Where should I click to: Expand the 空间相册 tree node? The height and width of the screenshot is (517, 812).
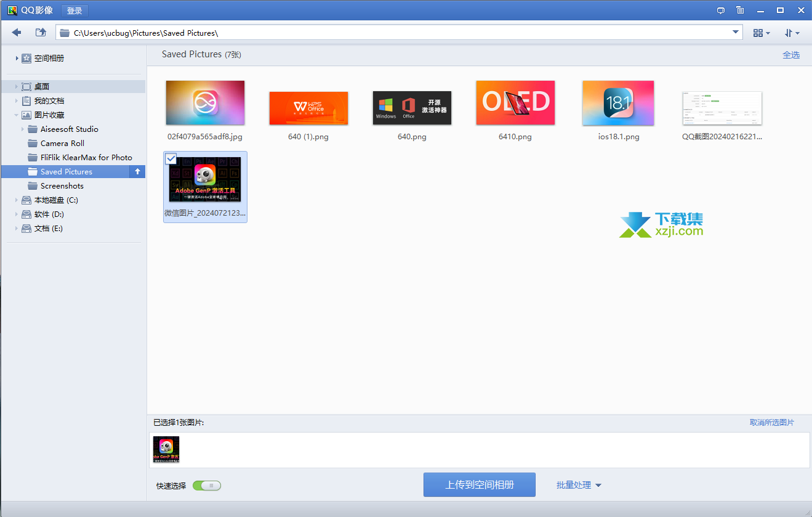pos(17,58)
